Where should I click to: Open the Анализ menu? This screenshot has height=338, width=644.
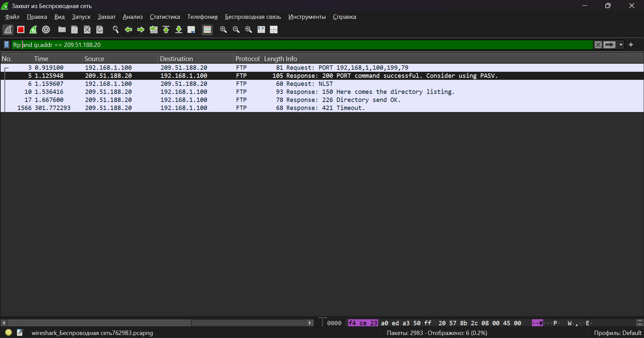point(132,17)
